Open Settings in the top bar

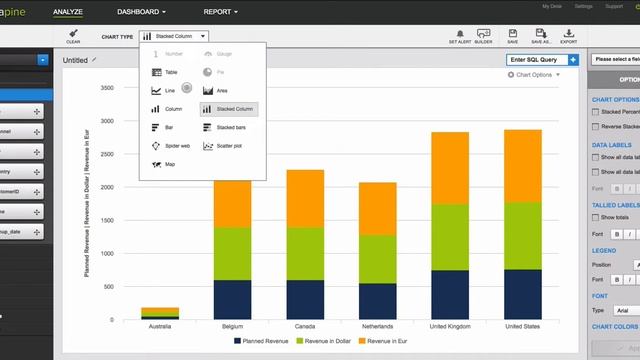tap(583, 6)
